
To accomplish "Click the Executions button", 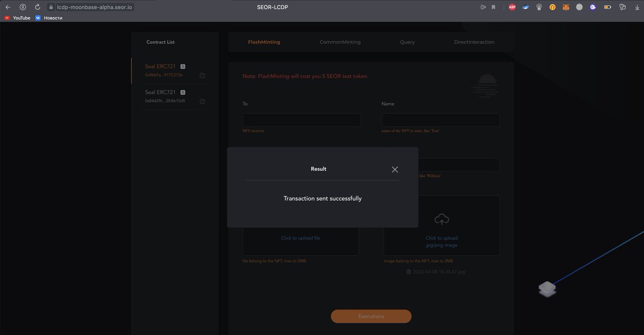I will pos(371,316).
